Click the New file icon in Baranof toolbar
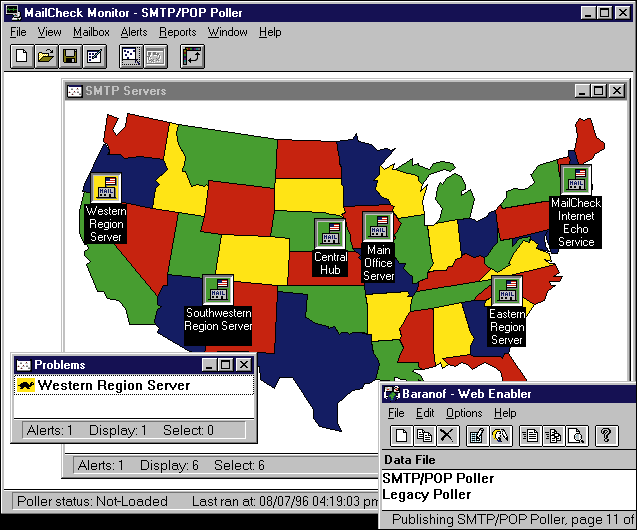The image size is (637, 530). click(x=401, y=436)
